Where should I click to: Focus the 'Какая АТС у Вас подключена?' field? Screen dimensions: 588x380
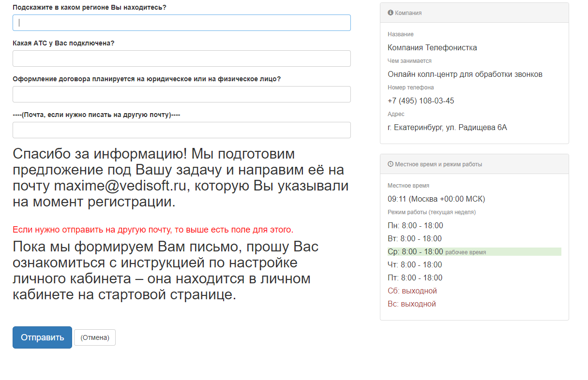181,58
